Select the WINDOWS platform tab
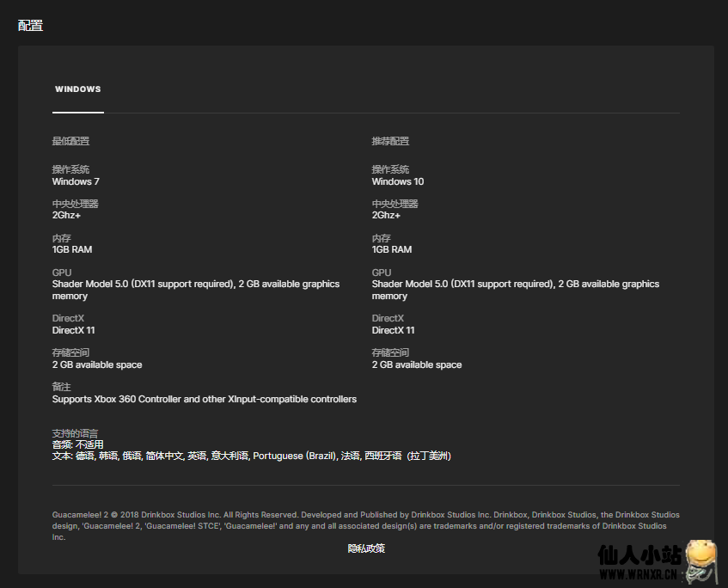This screenshot has height=588, width=728. click(77, 89)
